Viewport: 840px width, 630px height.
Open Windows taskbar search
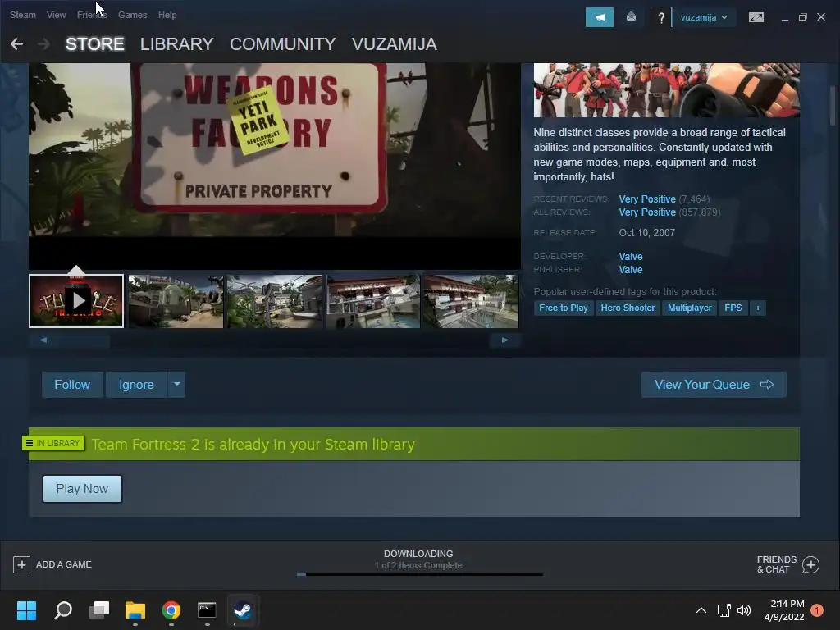point(63,609)
